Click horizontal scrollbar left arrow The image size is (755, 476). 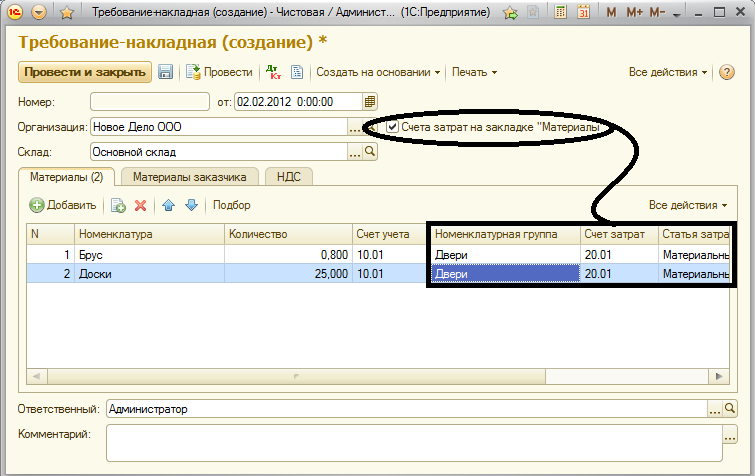(37, 376)
